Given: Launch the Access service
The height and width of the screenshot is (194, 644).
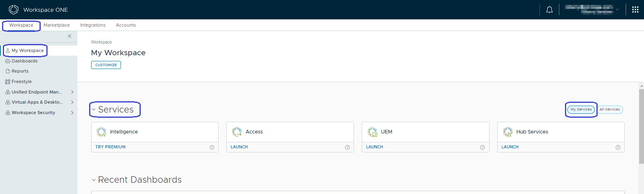Looking at the screenshot, I should [x=239, y=147].
